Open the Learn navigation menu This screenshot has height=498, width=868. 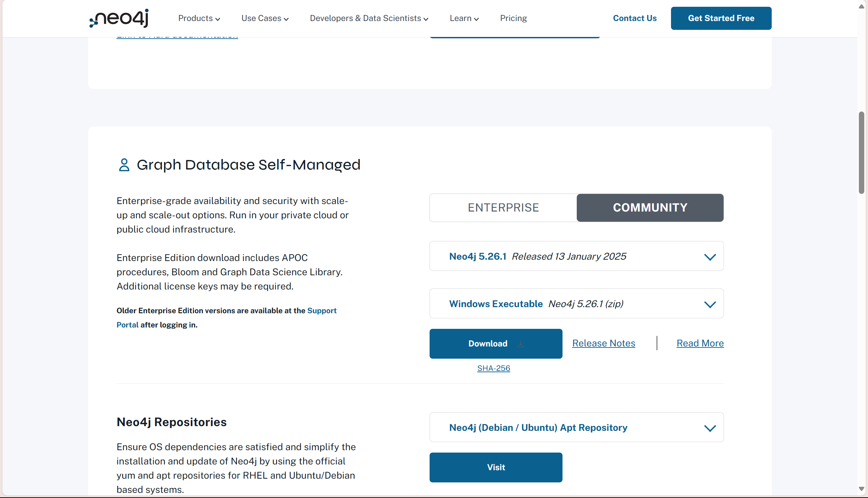(464, 18)
